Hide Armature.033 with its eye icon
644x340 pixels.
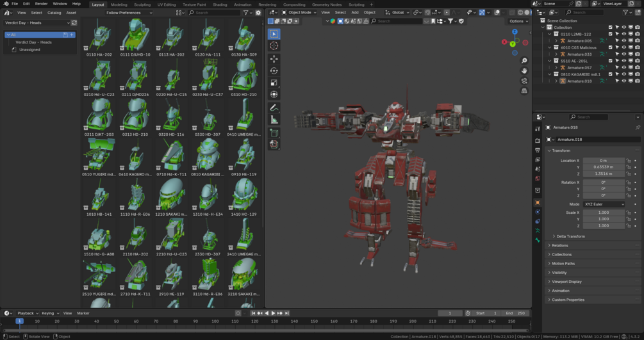pyautogui.click(x=624, y=54)
